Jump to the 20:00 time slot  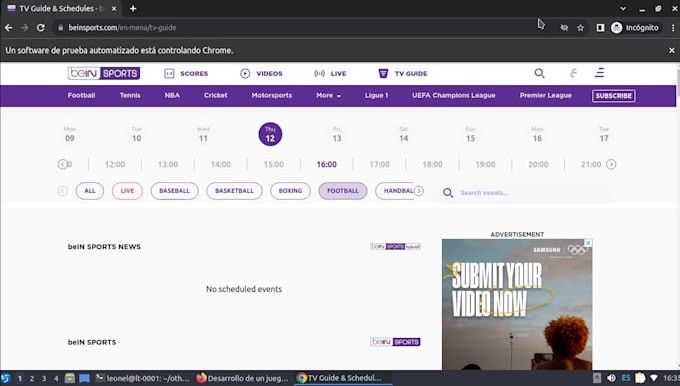(538, 164)
